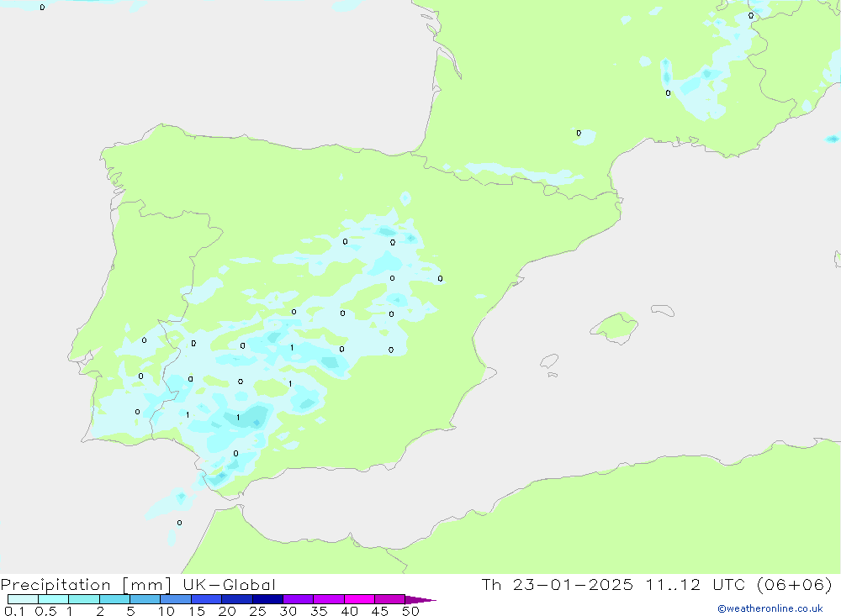Select the 40–45 mm magenta legend swatch

[359, 599]
